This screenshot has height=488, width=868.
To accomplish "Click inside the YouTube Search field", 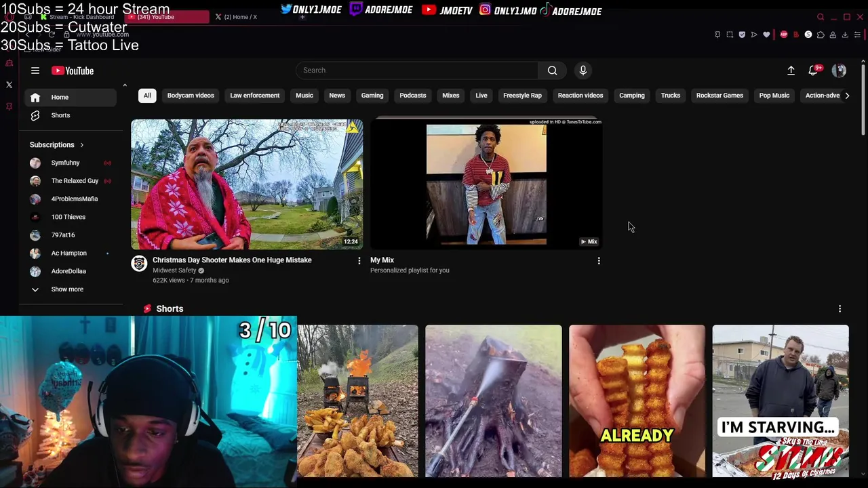I will [417, 70].
